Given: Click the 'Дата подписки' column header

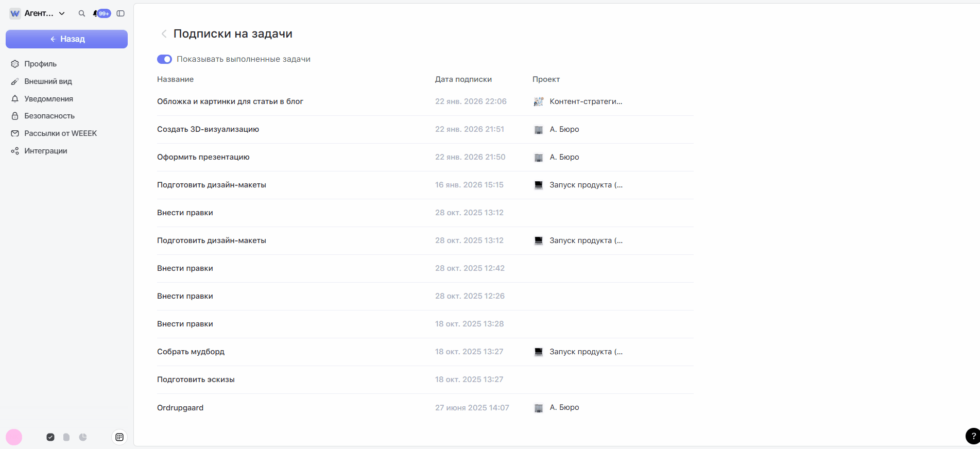Looking at the screenshot, I should coord(463,79).
